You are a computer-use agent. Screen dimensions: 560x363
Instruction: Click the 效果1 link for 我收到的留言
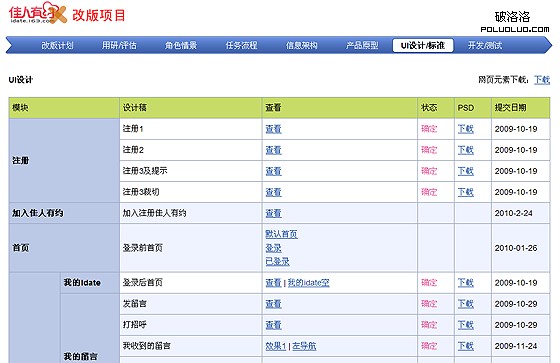276,346
